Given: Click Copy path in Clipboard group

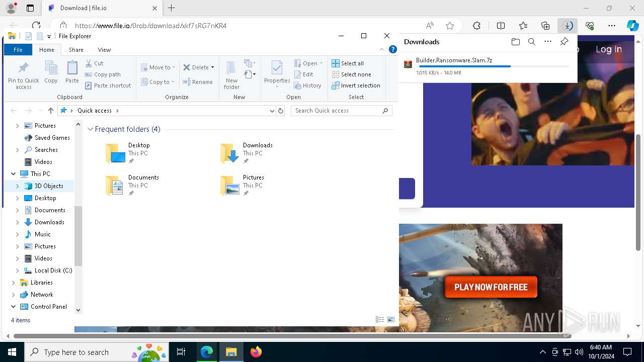Looking at the screenshot, I should [x=103, y=74].
